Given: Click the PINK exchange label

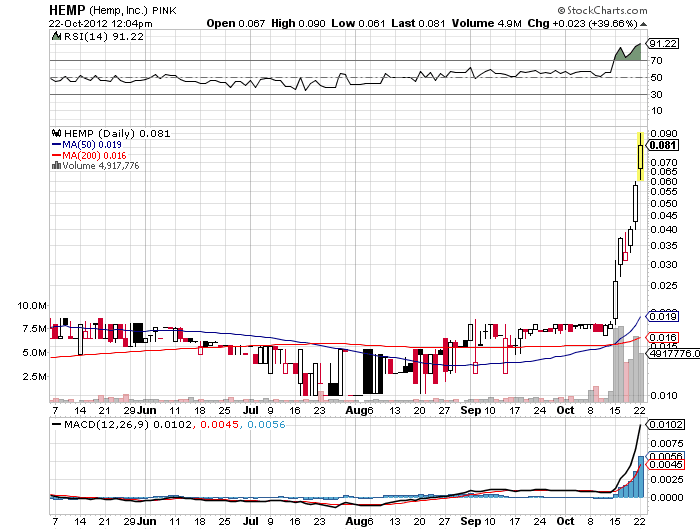Looking at the screenshot, I should click(x=165, y=11).
